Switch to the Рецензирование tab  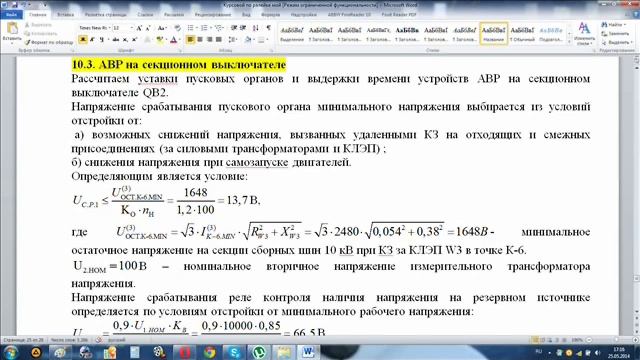coord(213,15)
